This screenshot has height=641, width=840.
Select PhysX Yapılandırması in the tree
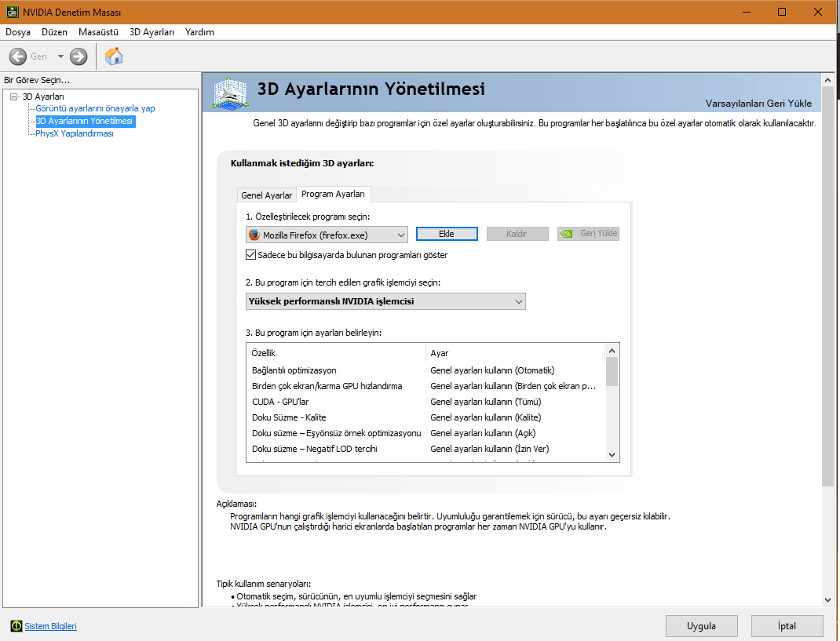click(75, 133)
